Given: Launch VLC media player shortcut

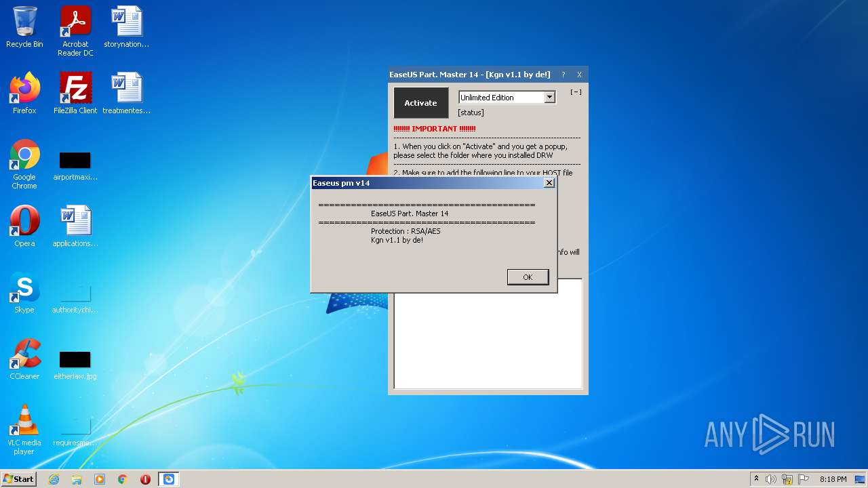Looking at the screenshot, I should click(x=24, y=430).
